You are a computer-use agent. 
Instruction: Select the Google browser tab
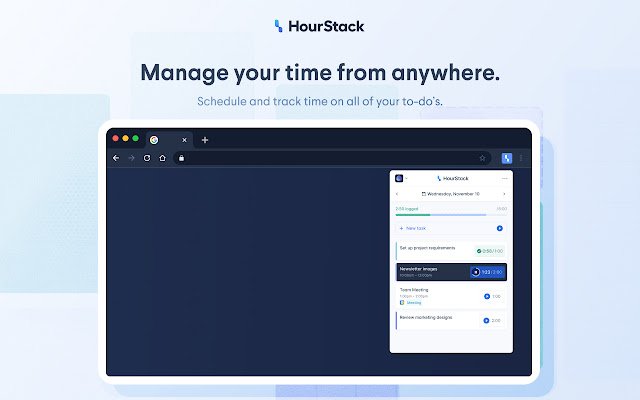pos(169,140)
